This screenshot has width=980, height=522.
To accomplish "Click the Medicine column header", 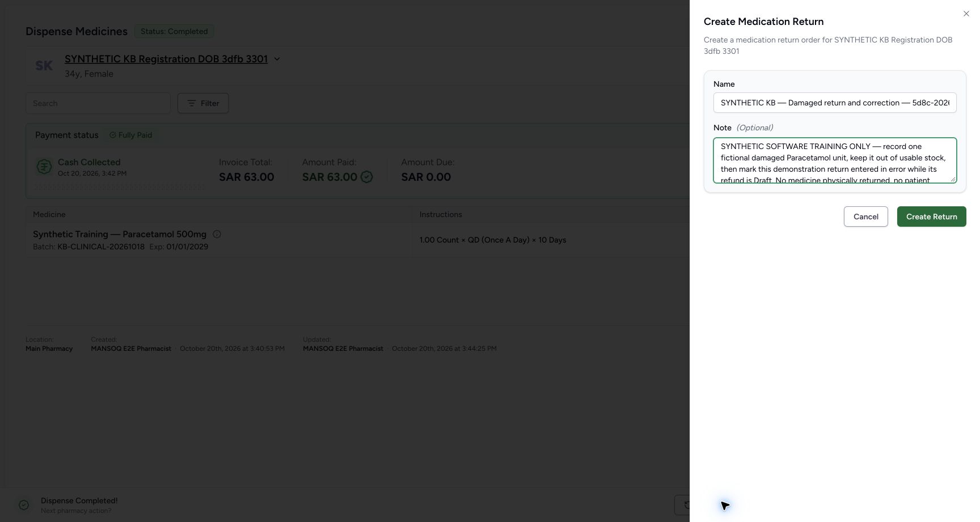I will 49,214.
